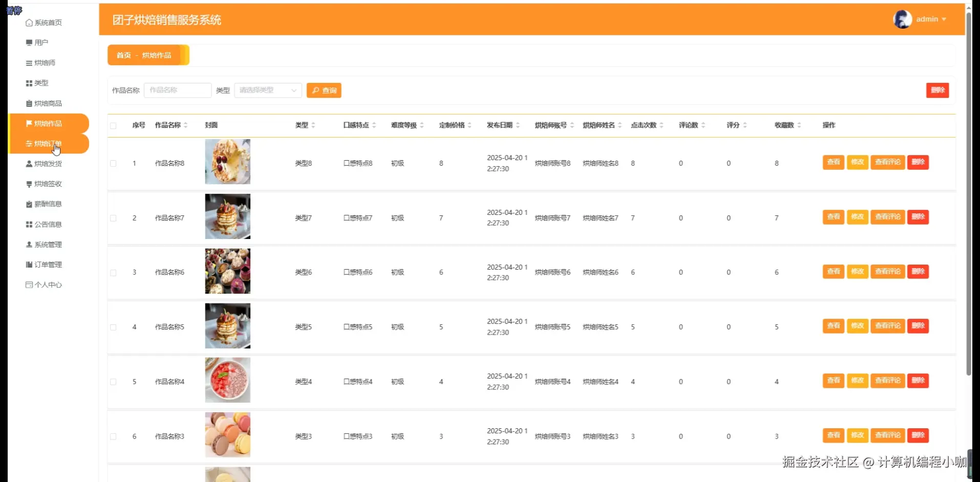Viewport: 980px width, 482px height.
Task: Open cover thumbnail of 作品名称6
Action: pyautogui.click(x=228, y=271)
